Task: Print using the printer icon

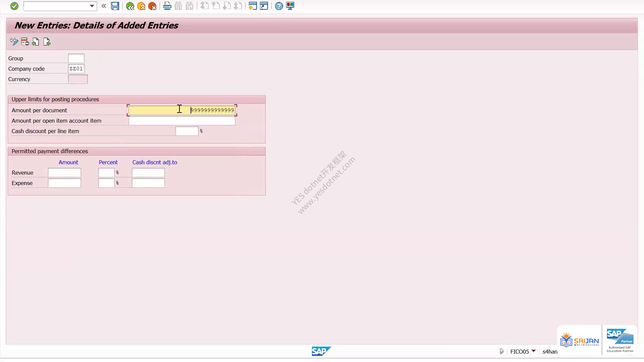Action: click(x=167, y=6)
